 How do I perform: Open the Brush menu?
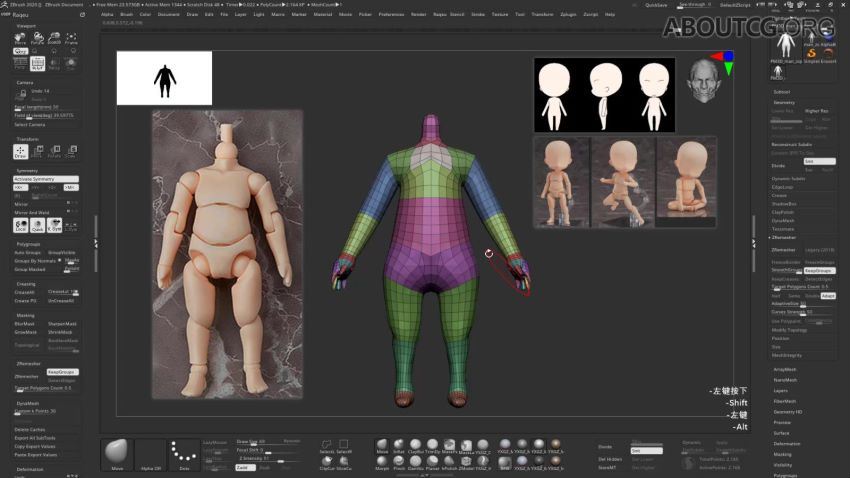coord(126,15)
